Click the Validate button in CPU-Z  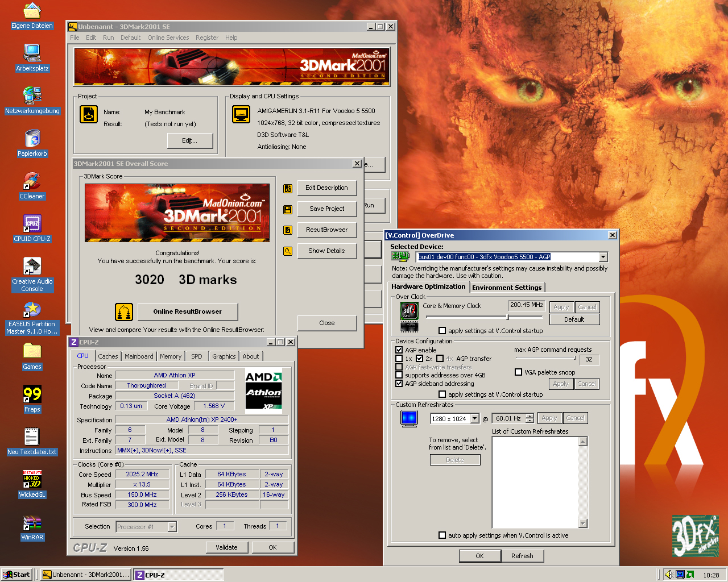click(x=226, y=547)
